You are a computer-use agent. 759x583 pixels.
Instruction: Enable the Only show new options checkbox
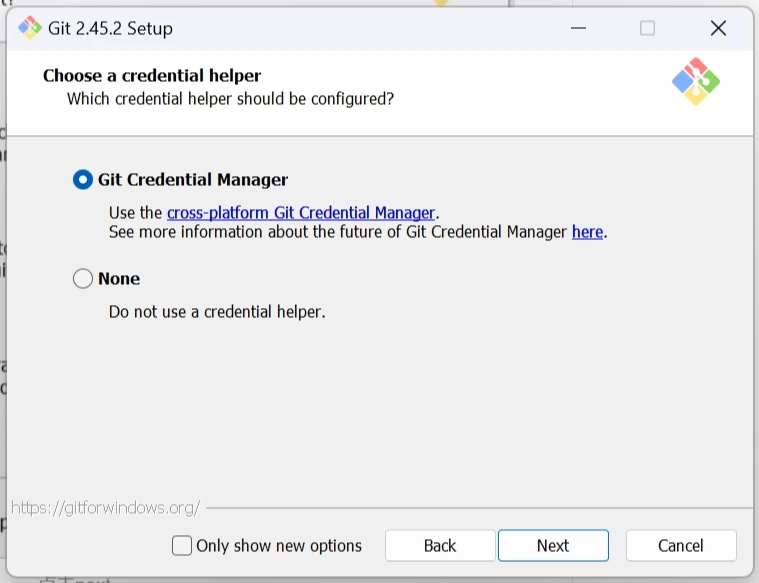click(182, 546)
